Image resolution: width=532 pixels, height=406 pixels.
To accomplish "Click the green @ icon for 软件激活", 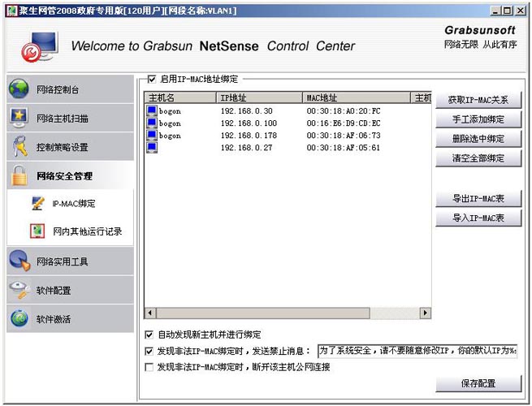I will click(19, 319).
